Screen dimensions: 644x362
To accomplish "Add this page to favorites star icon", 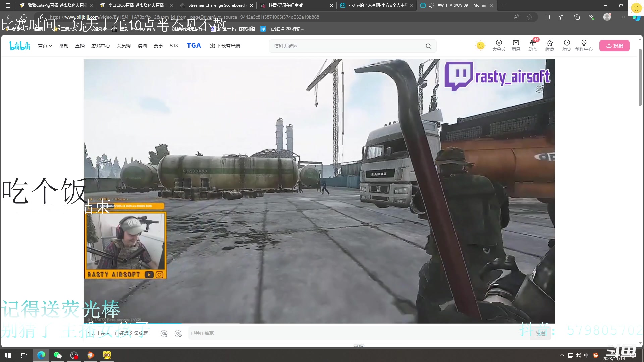I will (530, 17).
